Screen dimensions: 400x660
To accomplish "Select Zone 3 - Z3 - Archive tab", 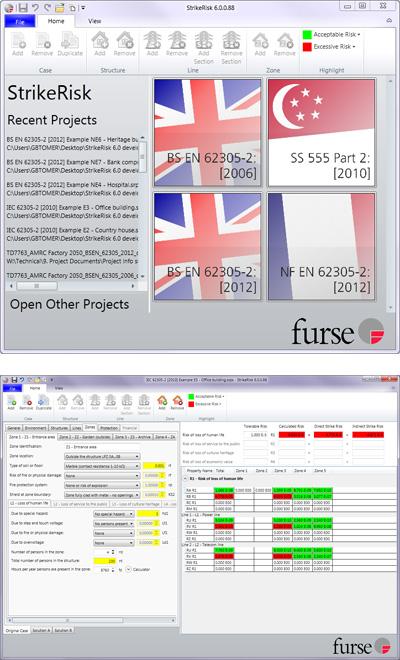I will tap(133, 437).
